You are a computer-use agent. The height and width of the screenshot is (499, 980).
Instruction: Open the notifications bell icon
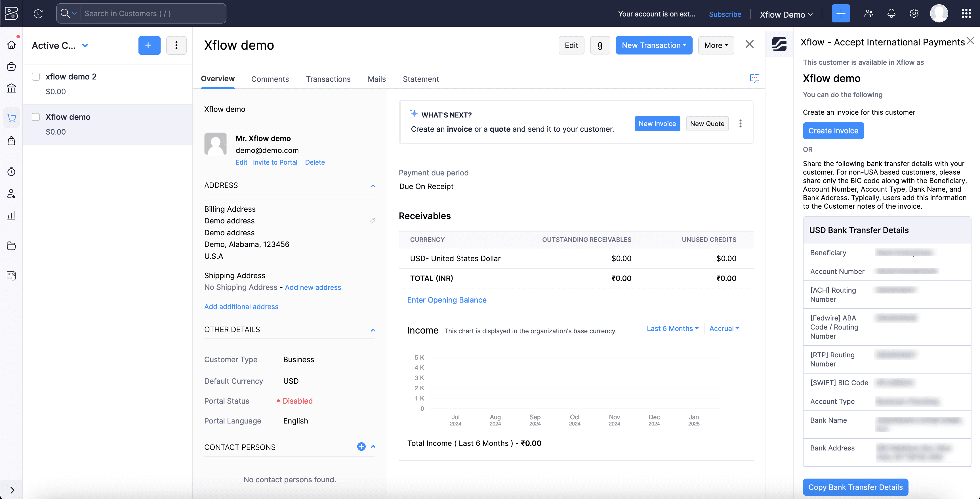coord(891,14)
